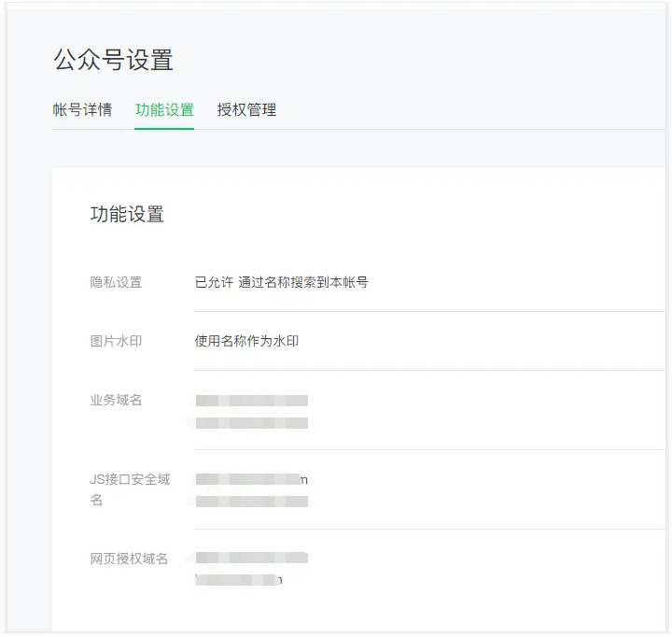
Task: Click the green underline beneath 功能设置 tab
Action: point(164,128)
